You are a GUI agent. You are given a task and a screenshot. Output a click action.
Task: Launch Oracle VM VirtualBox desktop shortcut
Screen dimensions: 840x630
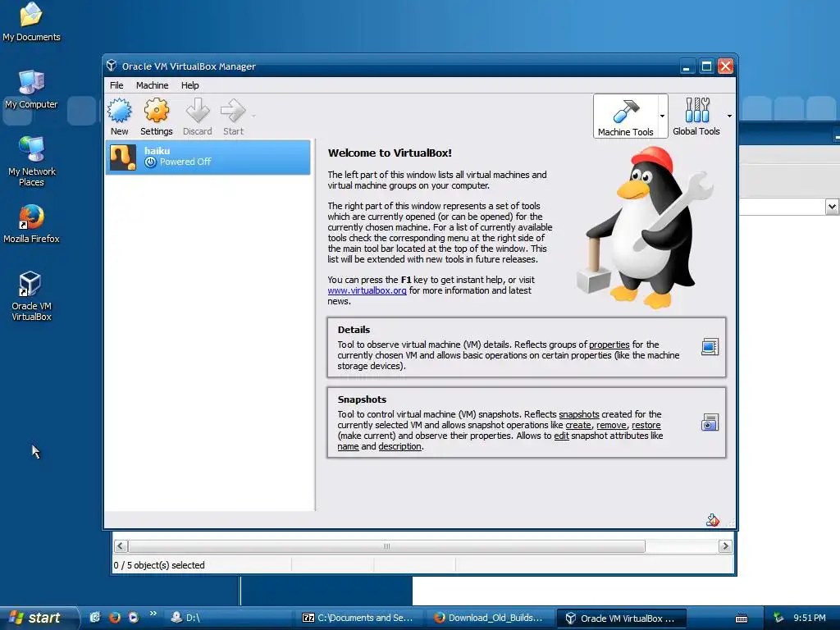(x=31, y=296)
